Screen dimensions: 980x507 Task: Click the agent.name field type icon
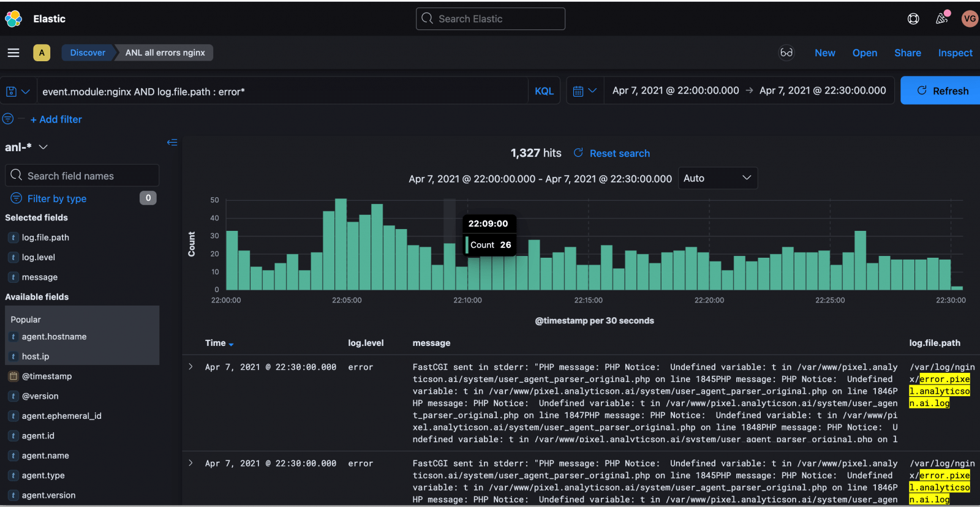(x=13, y=456)
